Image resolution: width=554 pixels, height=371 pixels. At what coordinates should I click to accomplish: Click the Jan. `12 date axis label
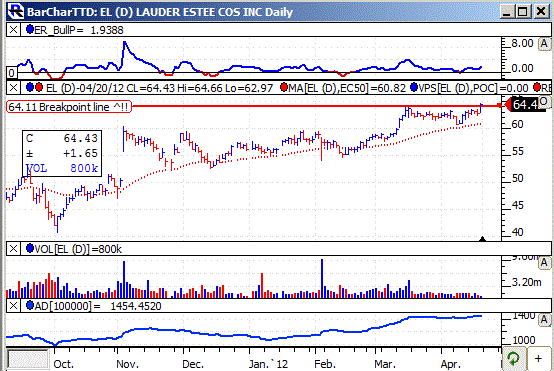point(268,364)
